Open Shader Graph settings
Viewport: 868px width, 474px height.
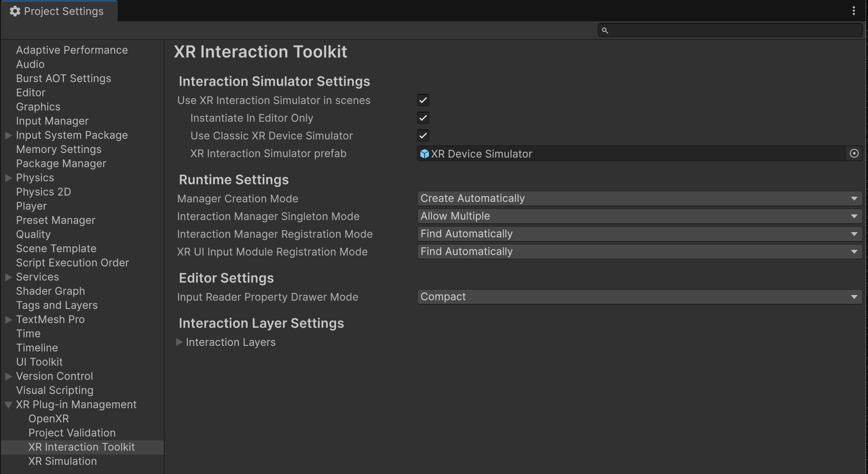50,291
